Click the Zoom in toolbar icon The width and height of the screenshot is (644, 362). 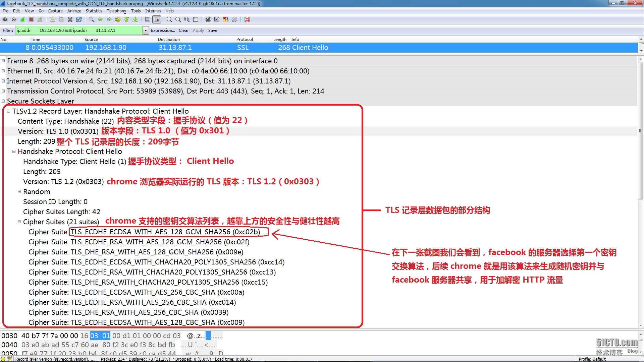(169, 19)
